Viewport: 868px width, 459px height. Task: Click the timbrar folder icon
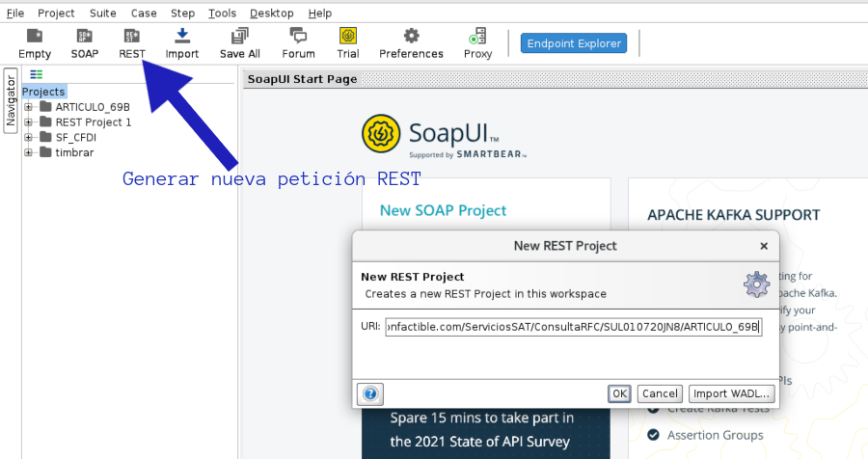(x=46, y=152)
